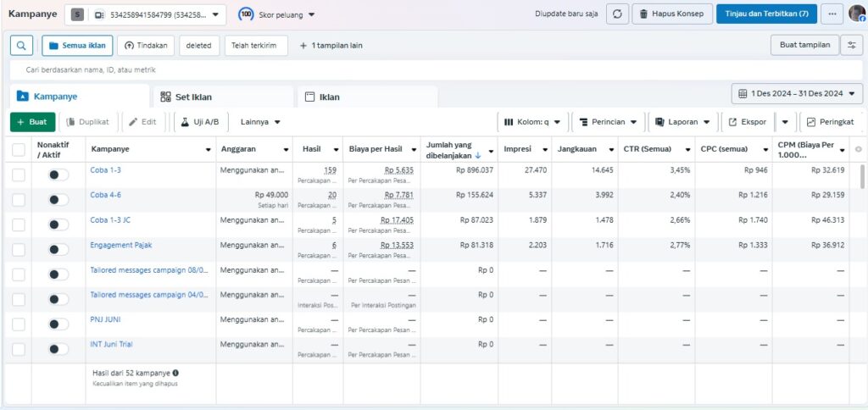868x410 pixels.
Task: Open the date range dropdown
Action: tap(797, 93)
